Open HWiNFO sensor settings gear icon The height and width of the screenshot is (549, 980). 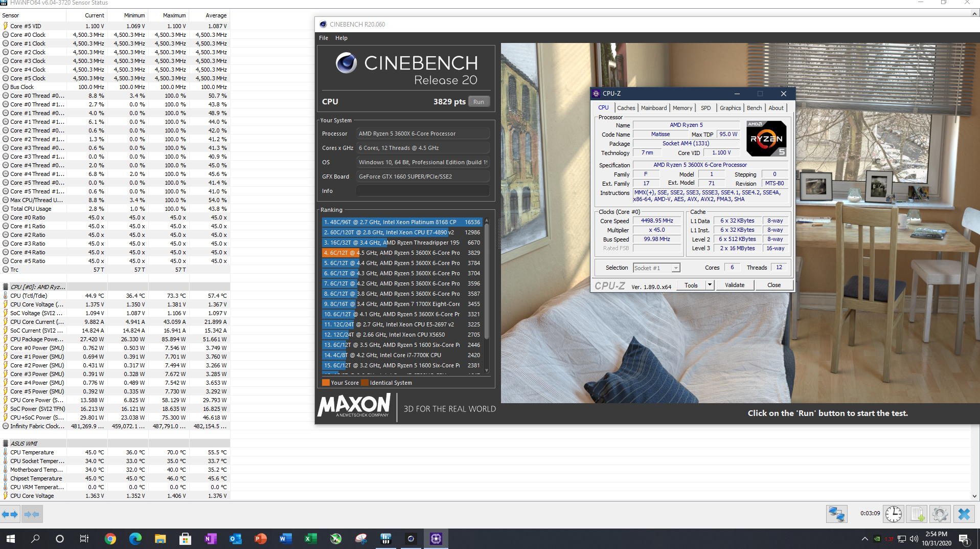(x=940, y=514)
